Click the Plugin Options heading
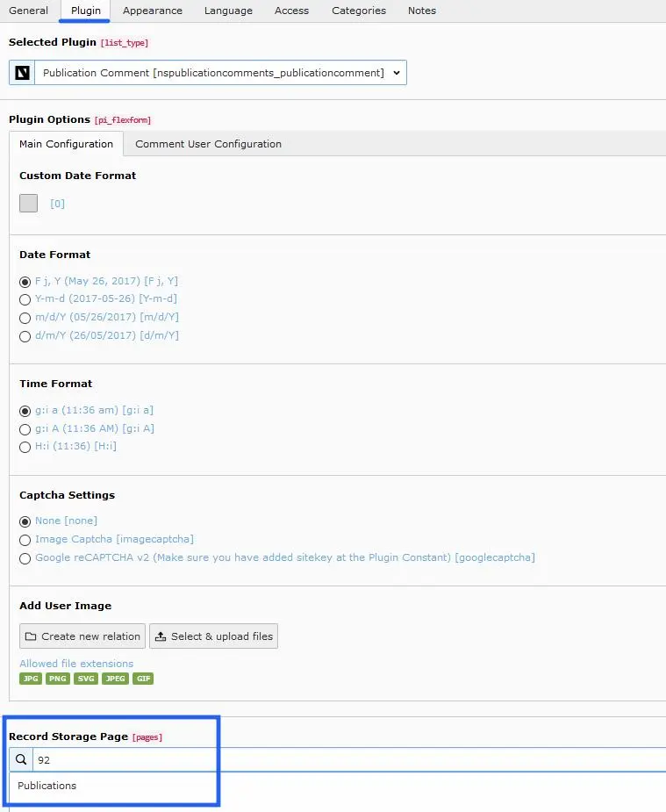The width and height of the screenshot is (666, 812). pyautogui.click(x=50, y=119)
